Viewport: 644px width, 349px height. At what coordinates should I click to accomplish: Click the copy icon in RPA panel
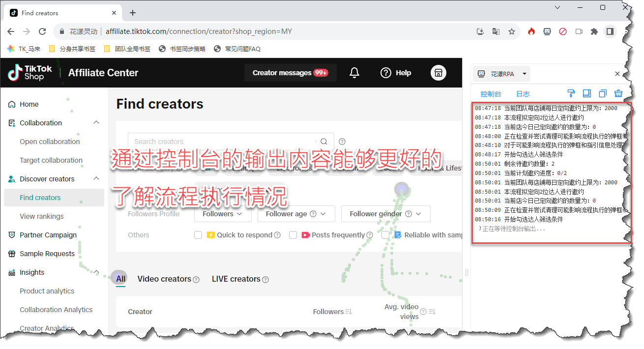click(x=603, y=93)
